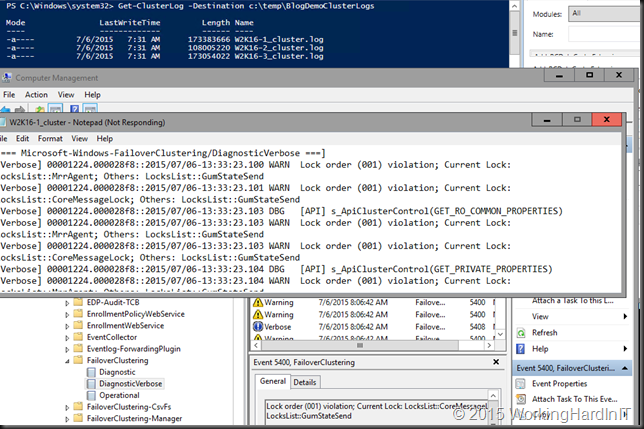The width and height of the screenshot is (644, 429).
Task: Open View menu in Notepad
Action: pos(79,139)
